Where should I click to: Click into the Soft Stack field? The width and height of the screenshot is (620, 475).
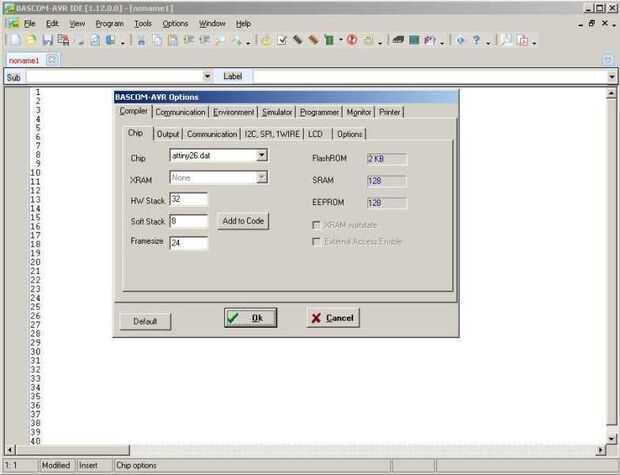point(189,221)
